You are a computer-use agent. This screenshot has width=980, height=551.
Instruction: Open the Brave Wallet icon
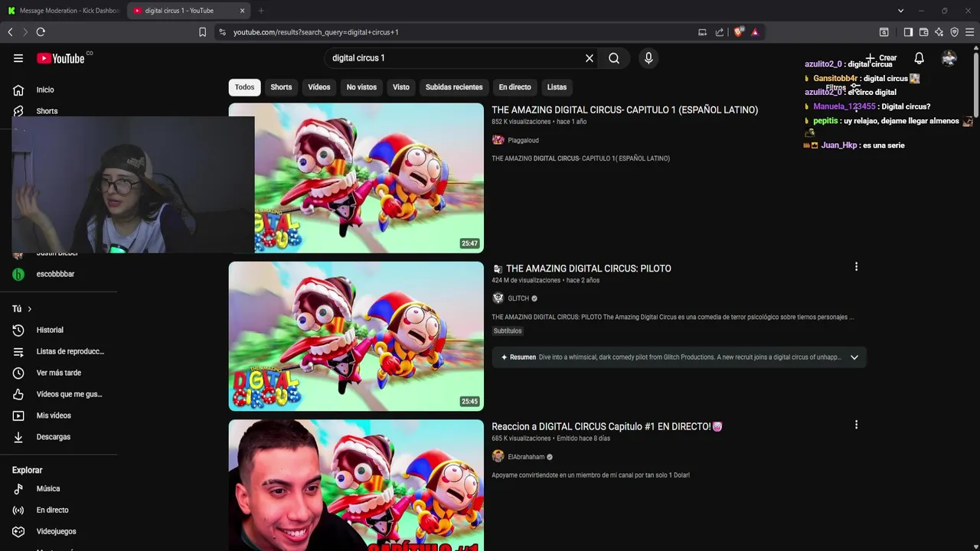point(923,32)
